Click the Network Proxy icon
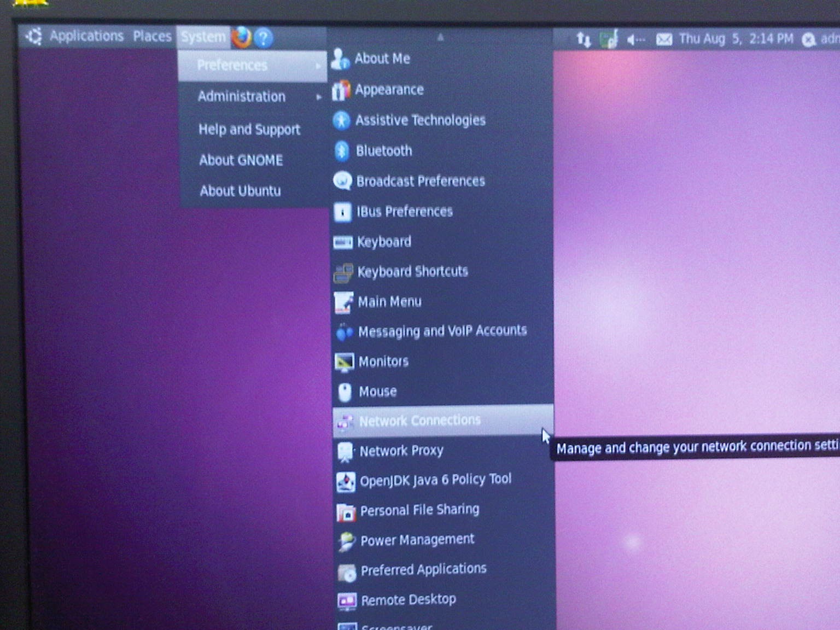 click(346, 452)
